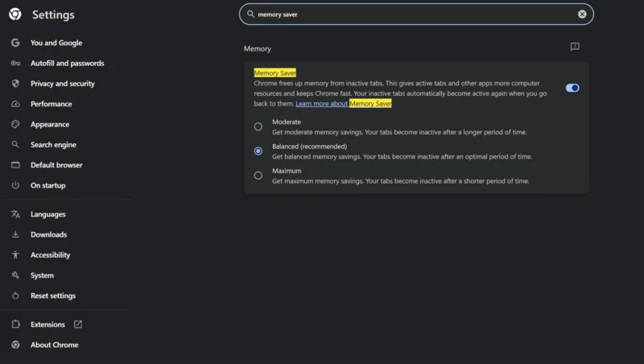Screen dimensions: 644x364
Task: Click the search magnifier in search box
Action: [250, 14]
